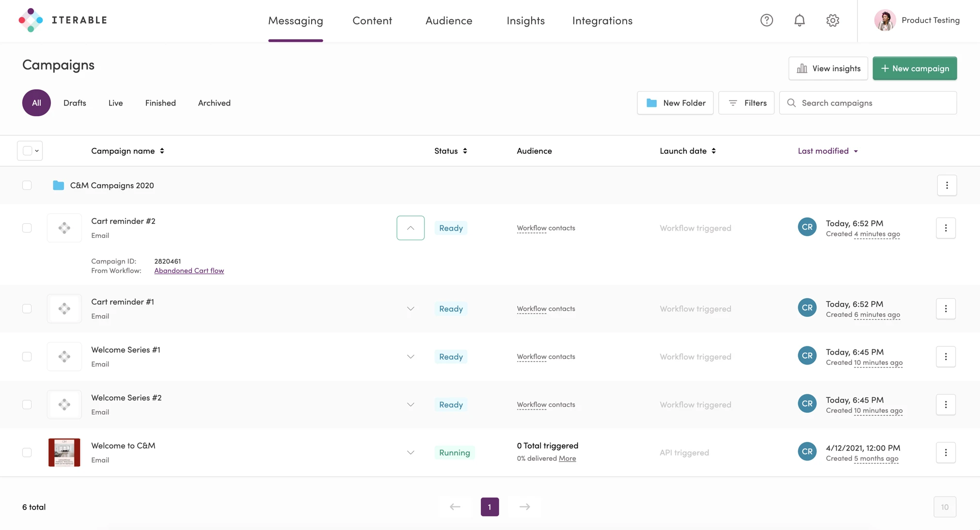This screenshot has height=530, width=980.
Task: Open the kebab menu for Welcome to C&M
Action: click(x=946, y=452)
